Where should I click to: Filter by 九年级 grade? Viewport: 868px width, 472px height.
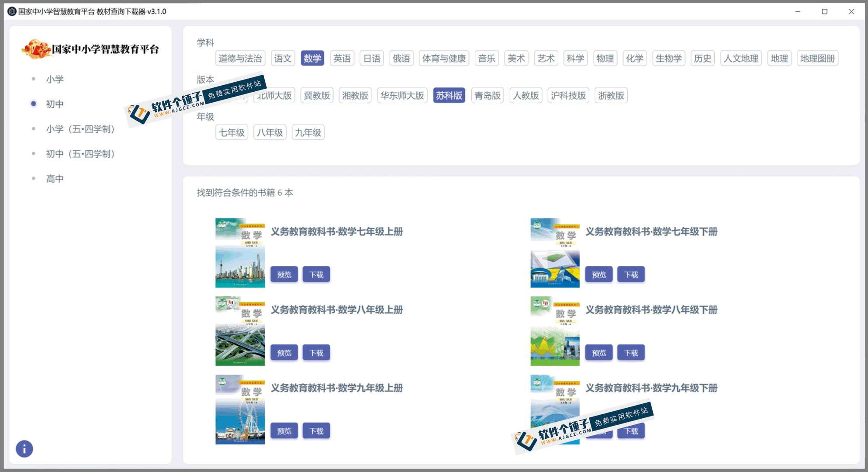(308, 132)
